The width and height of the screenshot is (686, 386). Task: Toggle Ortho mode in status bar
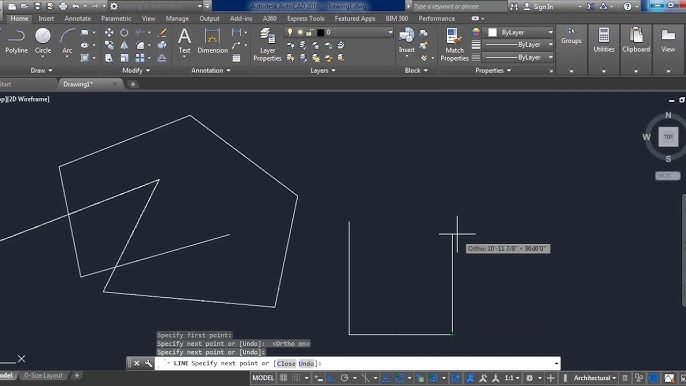pyautogui.click(x=332, y=378)
